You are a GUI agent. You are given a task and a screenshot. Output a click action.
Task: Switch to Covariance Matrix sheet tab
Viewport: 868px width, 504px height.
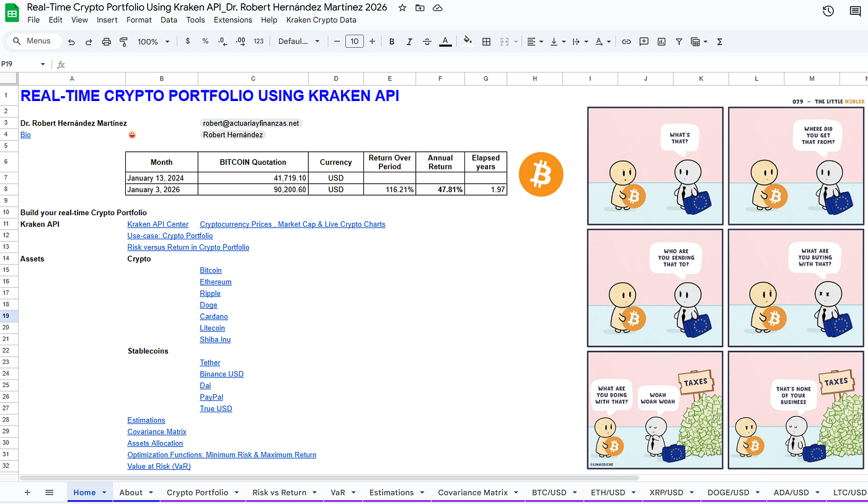tap(473, 492)
